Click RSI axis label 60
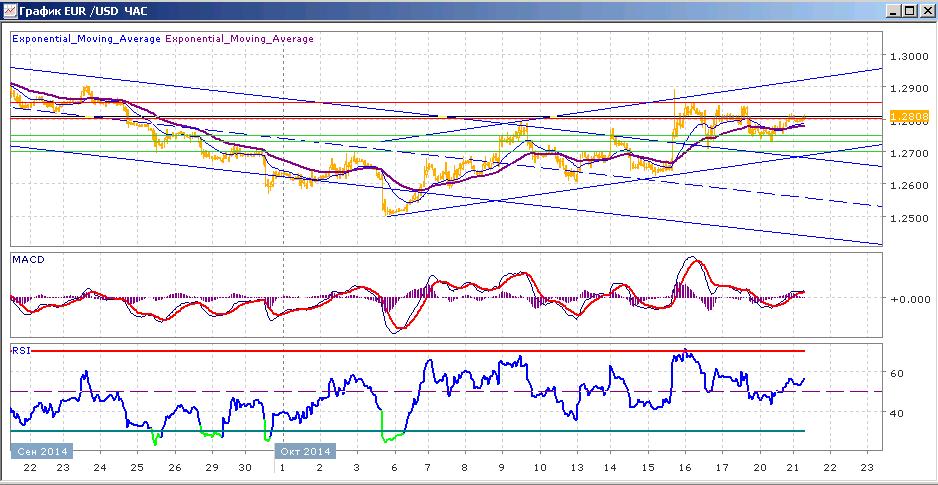The height and width of the screenshot is (485, 938). [x=897, y=373]
